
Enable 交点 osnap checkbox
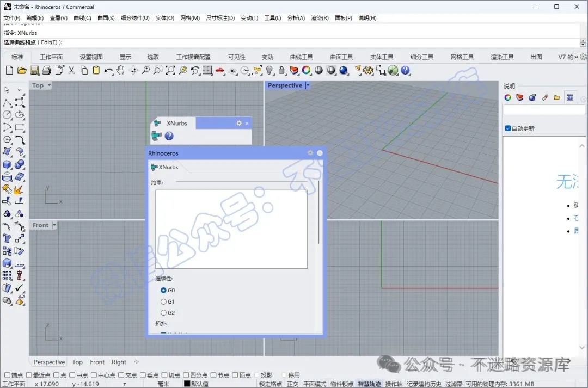[121, 375]
